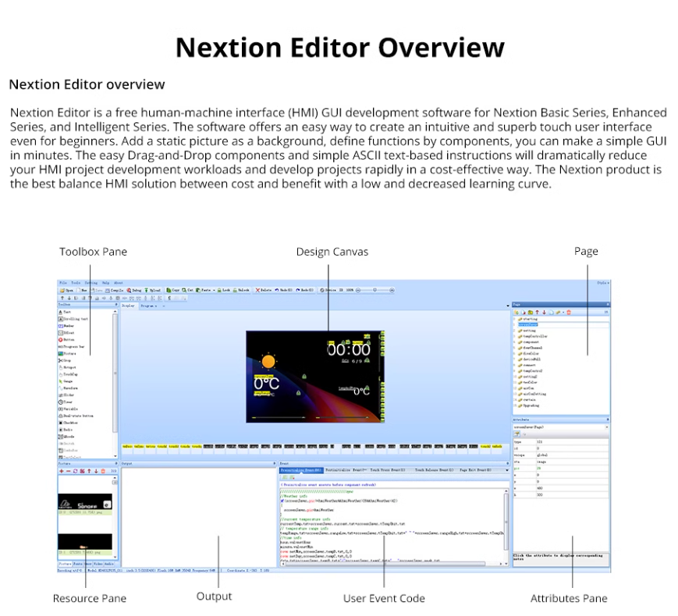Select the Number component in Toolbox
The image size is (678, 616).
click(x=66, y=325)
